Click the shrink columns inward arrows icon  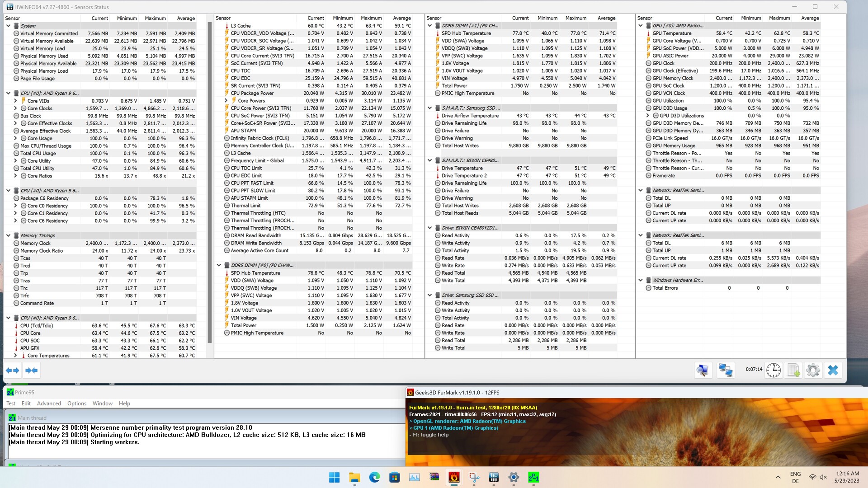click(x=31, y=371)
